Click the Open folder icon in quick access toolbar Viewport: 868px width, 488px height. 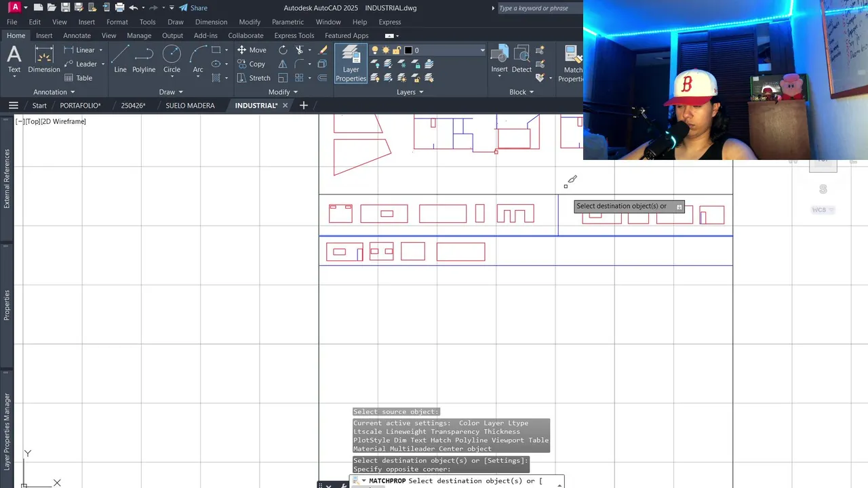click(52, 8)
